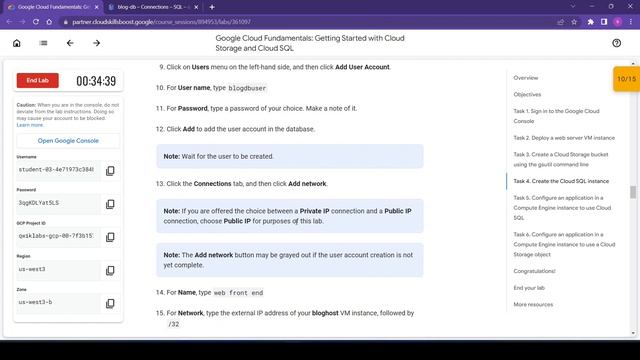Go to Task 6 Cloud Storage object
The image size is (640, 360).
(564, 244)
